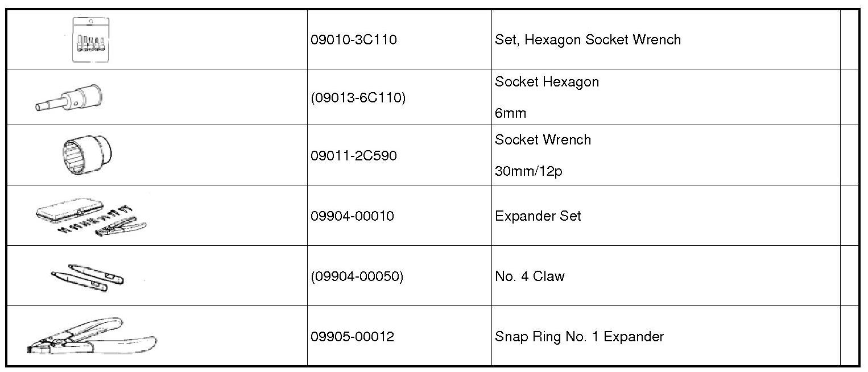This screenshot has height=372, width=868.
Task: Click the "6mm" size label
Action: (510, 113)
